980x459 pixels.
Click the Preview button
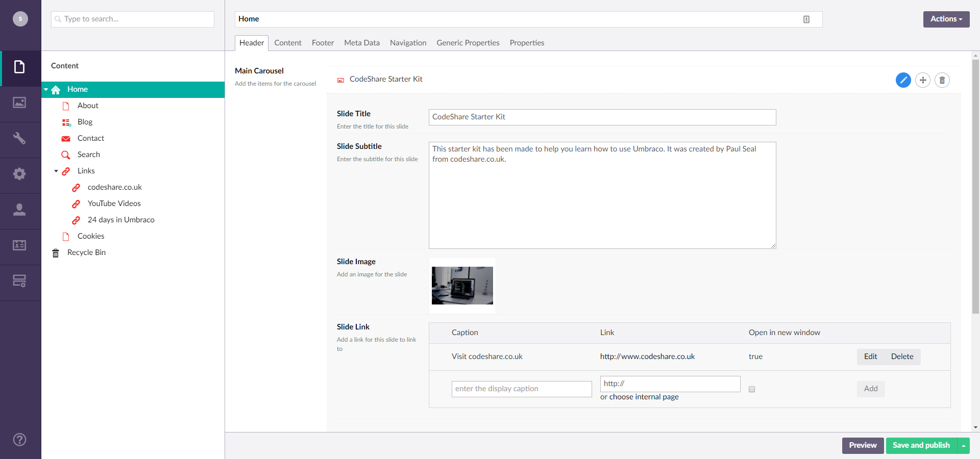pyautogui.click(x=863, y=446)
